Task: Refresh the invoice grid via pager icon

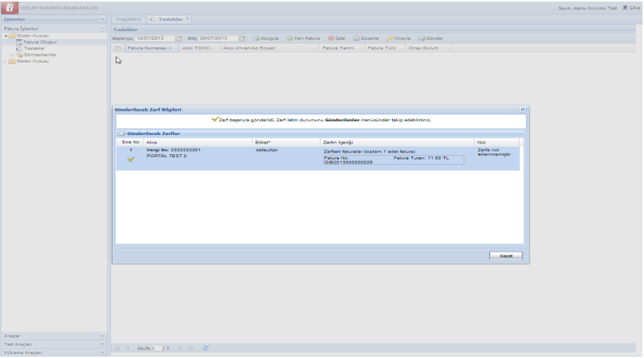Action: pos(205,348)
